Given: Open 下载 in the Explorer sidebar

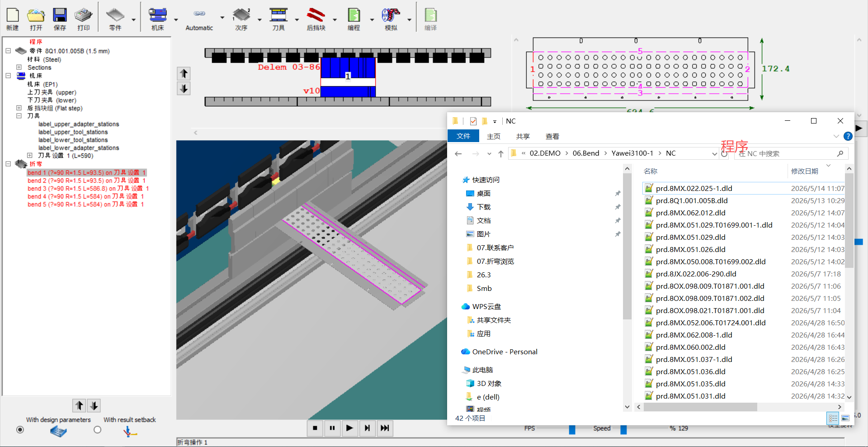Looking at the screenshot, I should click(484, 207).
